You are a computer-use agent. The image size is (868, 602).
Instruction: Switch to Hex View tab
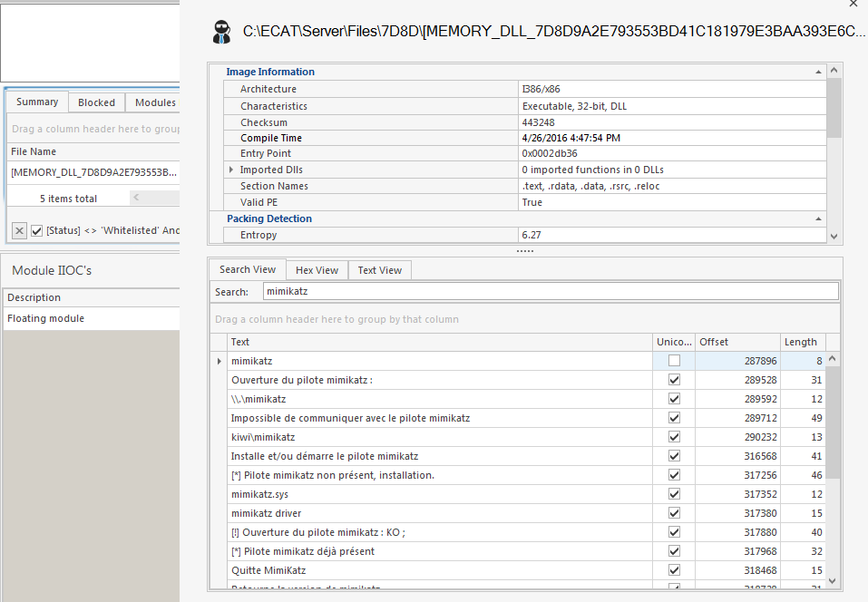[317, 270]
